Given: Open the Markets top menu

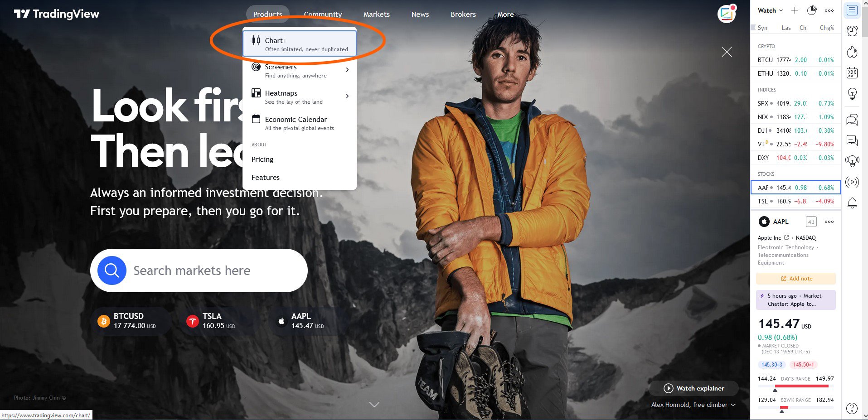Looking at the screenshot, I should (x=376, y=14).
